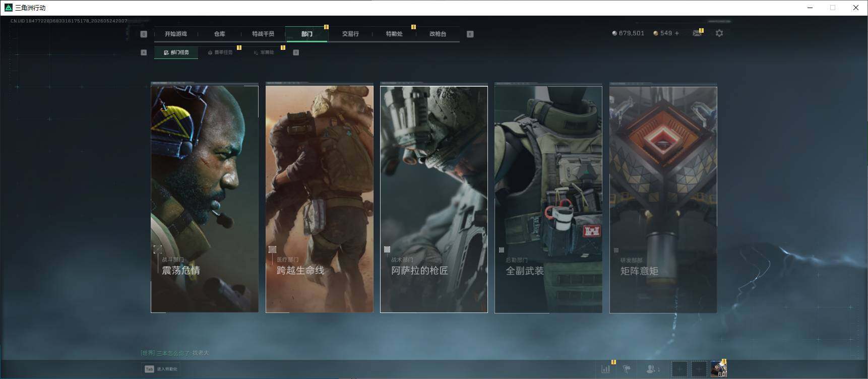Viewport: 868px width, 379px height.
Task: Open the world chat message line
Action: 175,353
